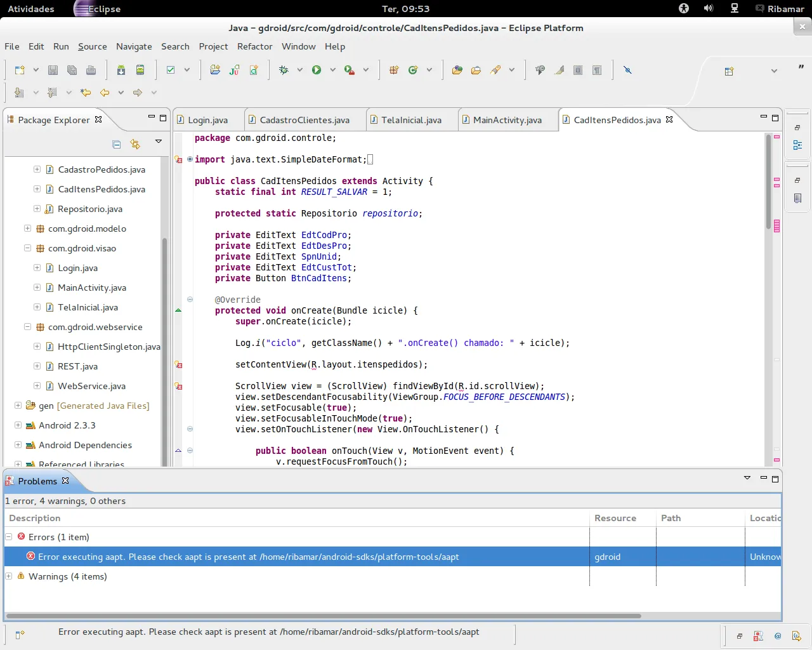This screenshot has width=812, height=650.
Task: Expand the Warnings (4 items) group
Action: [x=9, y=576]
